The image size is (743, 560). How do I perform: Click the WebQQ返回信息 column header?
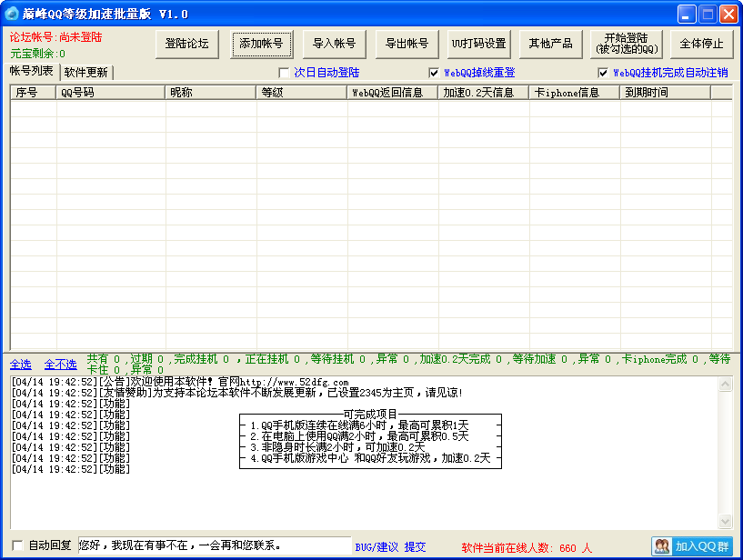pos(392,93)
